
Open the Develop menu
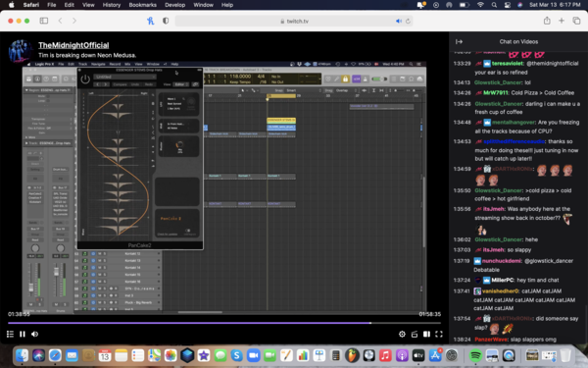pyautogui.click(x=174, y=5)
